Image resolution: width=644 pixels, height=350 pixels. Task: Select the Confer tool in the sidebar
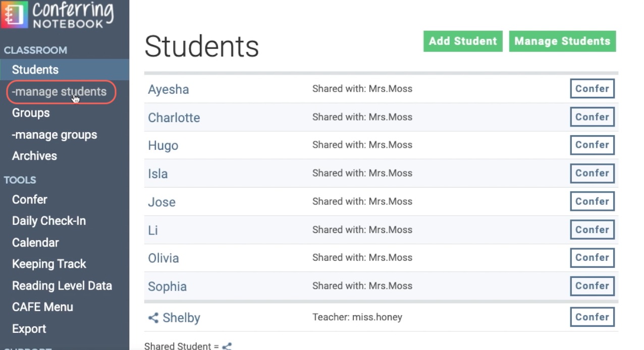coord(29,199)
